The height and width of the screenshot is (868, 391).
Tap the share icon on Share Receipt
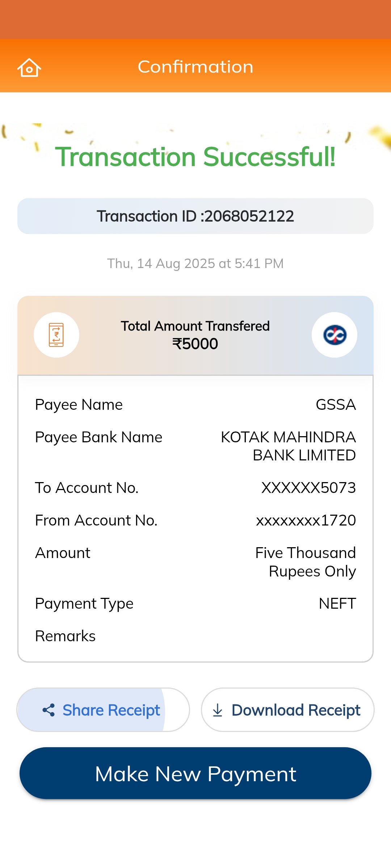pos(49,710)
